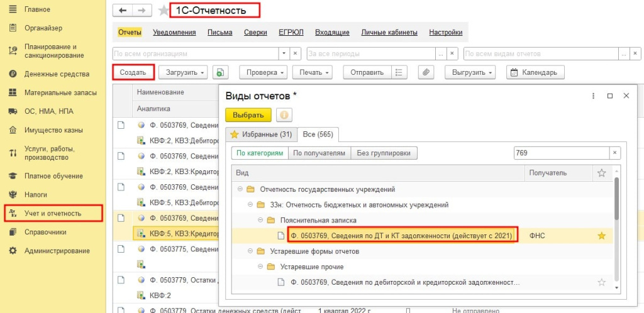Viewport: 644px width, 313px height.
Task: Open the Выгрузить dropdown
Action: click(470, 72)
